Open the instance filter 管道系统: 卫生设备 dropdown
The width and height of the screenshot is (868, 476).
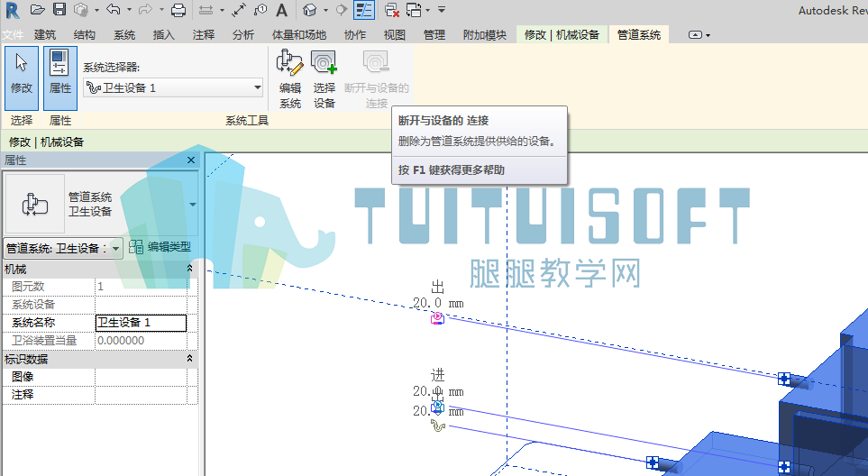coord(63,248)
